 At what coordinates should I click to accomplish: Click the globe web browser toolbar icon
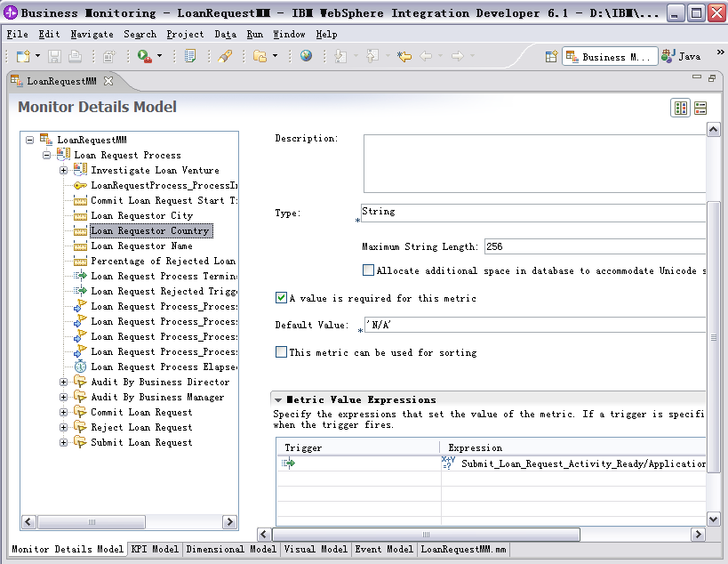pos(306,56)
